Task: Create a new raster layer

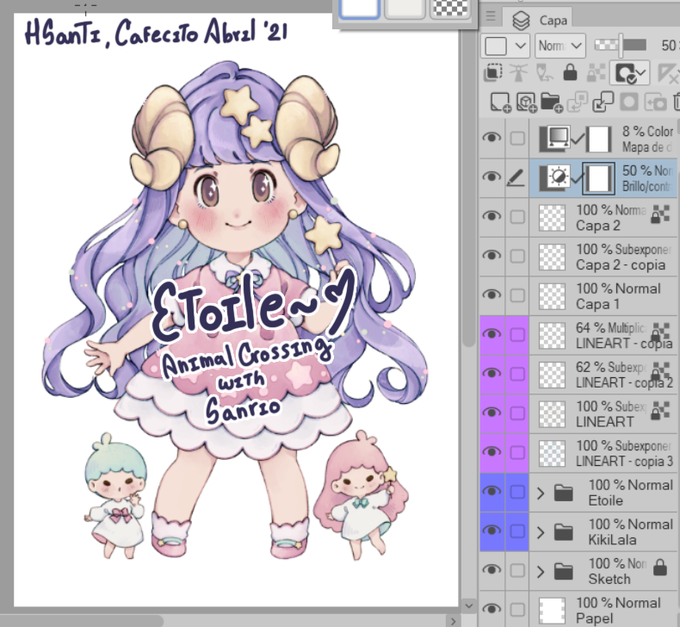Action: [x=500, y=103]
